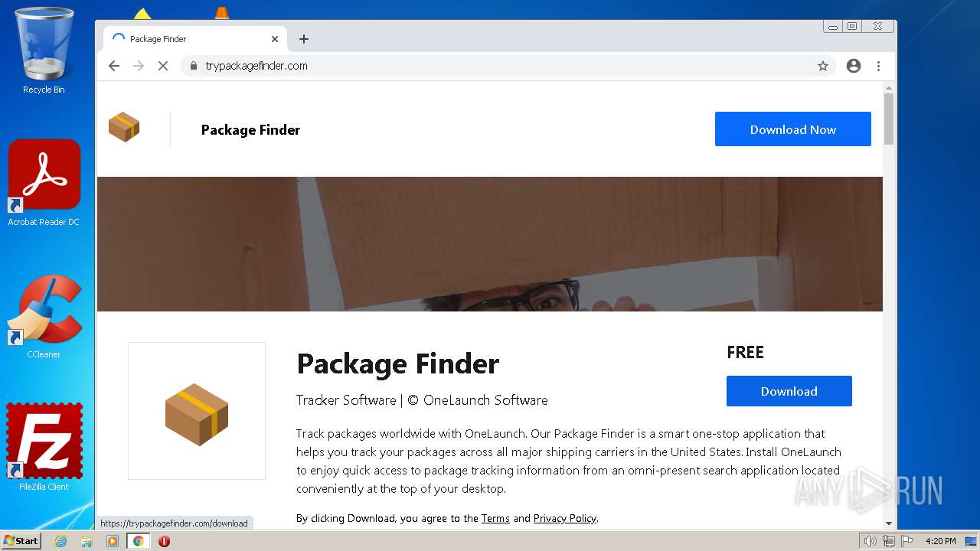Click the blue Download button
This screenshot has width=980, height=551.
[x=789, y=391]
